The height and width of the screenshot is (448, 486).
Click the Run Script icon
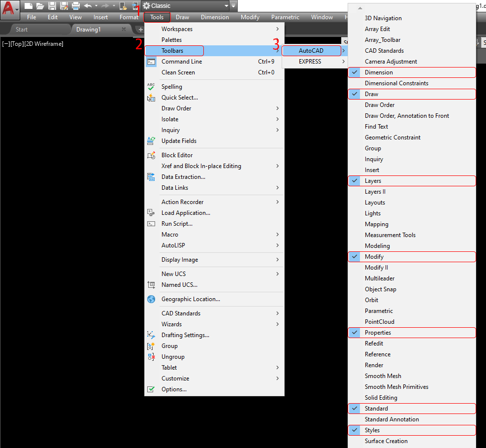(151, 224)
